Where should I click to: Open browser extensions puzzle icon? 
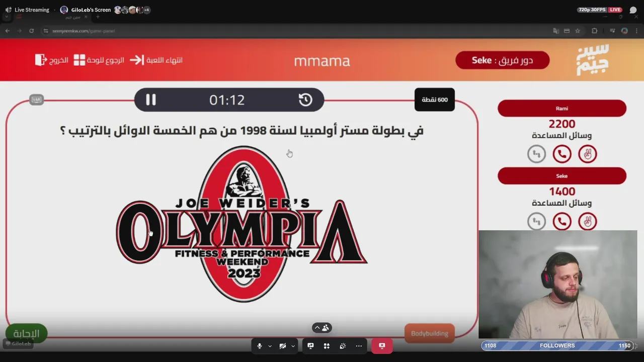pos(594,31)
